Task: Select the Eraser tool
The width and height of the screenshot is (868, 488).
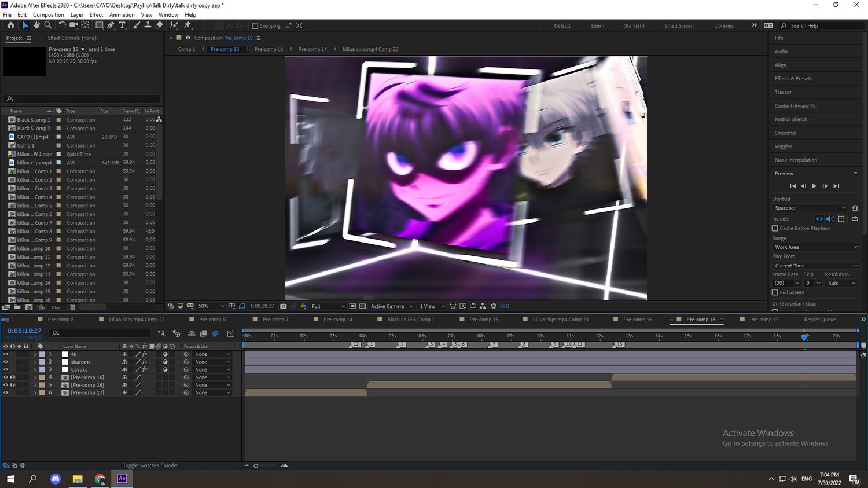Action: point(159,25)
